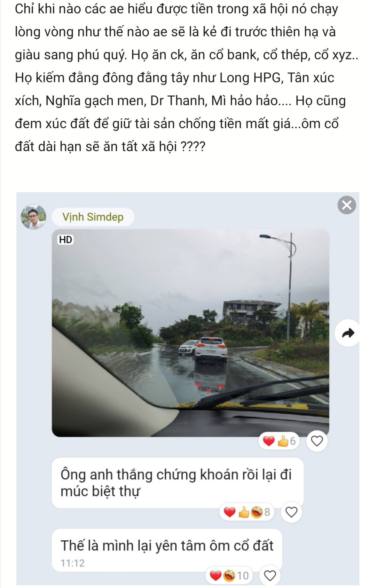Tap the 11:12 timestamp

[x=73, y=563]
